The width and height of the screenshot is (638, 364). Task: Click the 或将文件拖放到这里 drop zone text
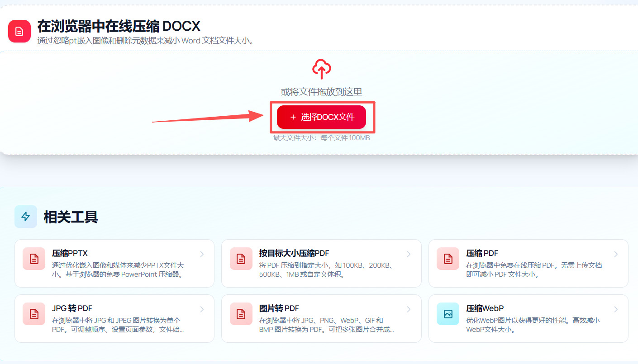[322, 92]
